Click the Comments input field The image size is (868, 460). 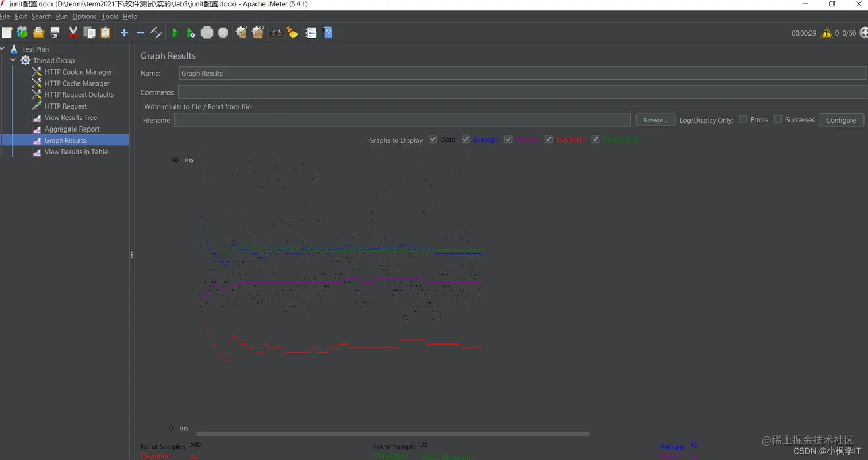[522, 92]
